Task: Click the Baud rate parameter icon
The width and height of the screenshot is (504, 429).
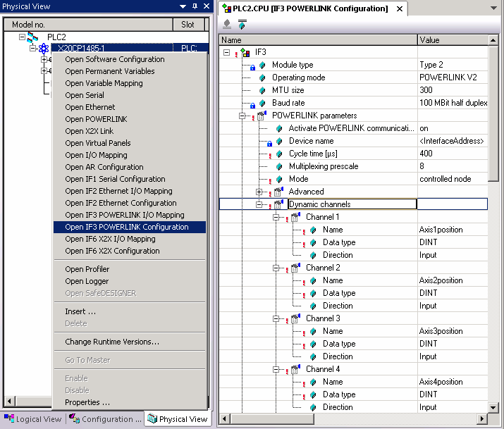Action: pyautogui.click(x=262, y=103)
